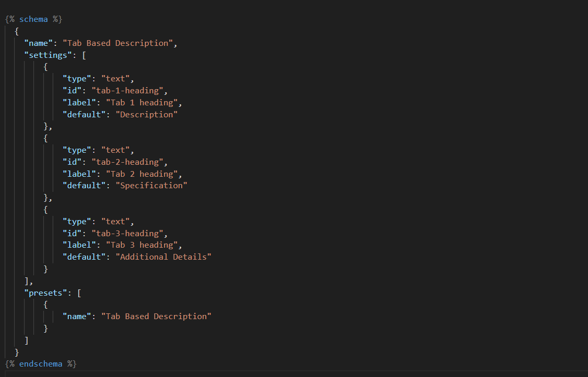Screen dimensions: 588x377
Task: Click the "Tab 3 heading" label value
Action: [144, 245]
